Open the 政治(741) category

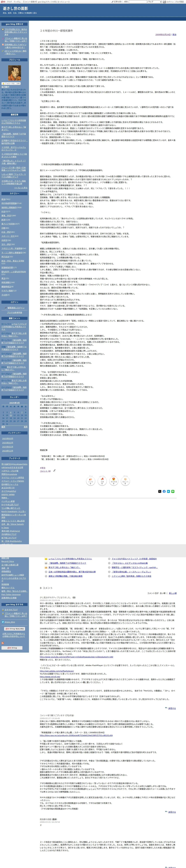point(6,199)
